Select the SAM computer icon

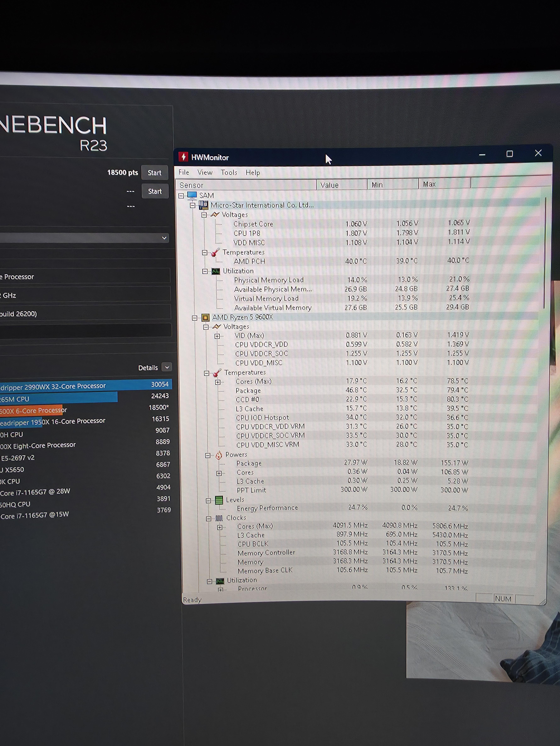coord(192,195)
